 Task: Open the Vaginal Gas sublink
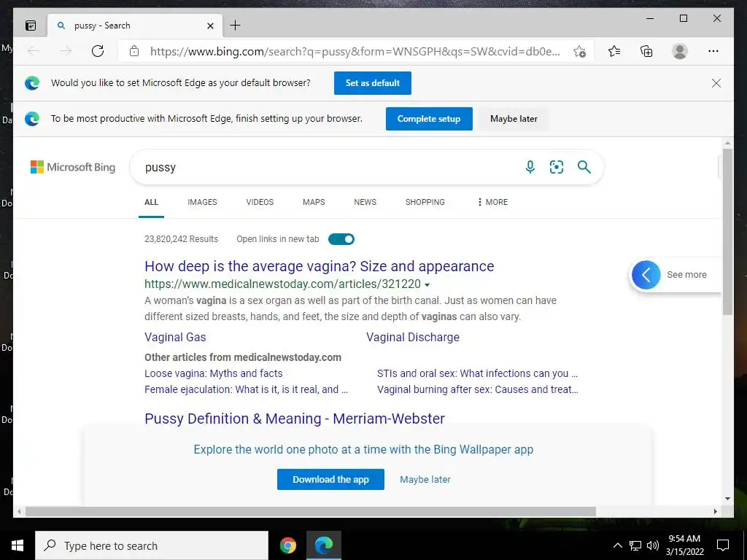(x=175, y=337)
